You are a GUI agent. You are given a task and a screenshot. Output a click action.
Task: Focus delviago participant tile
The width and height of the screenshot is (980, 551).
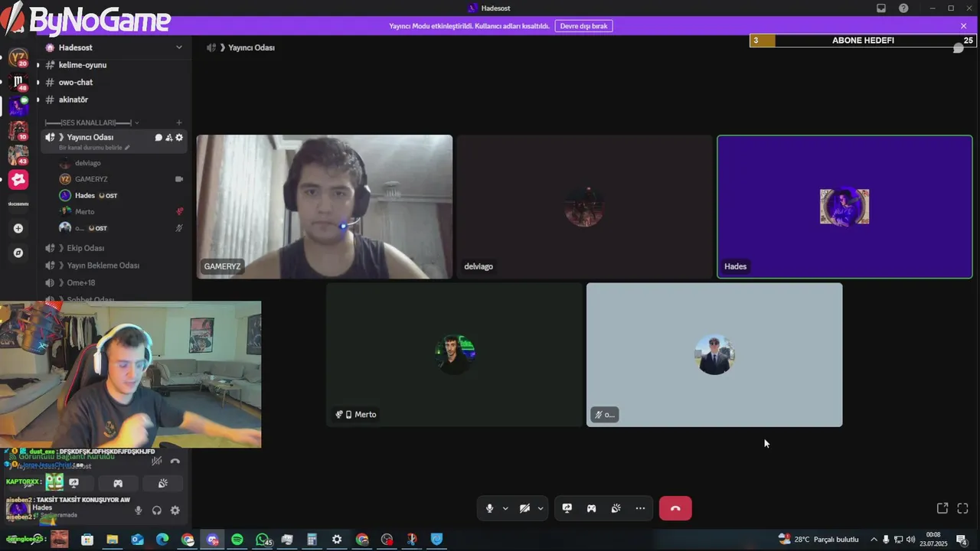(585, 207)
